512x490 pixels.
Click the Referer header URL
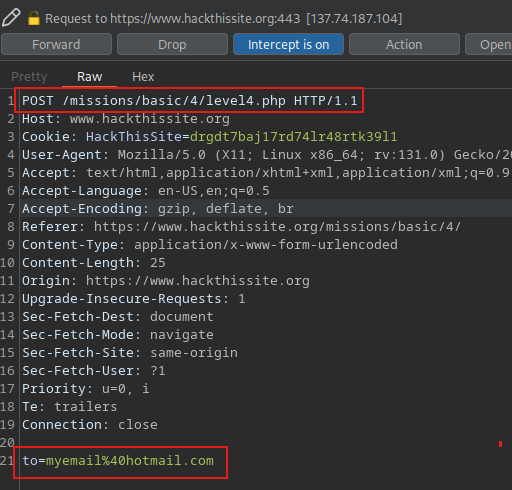pos(277,227)
